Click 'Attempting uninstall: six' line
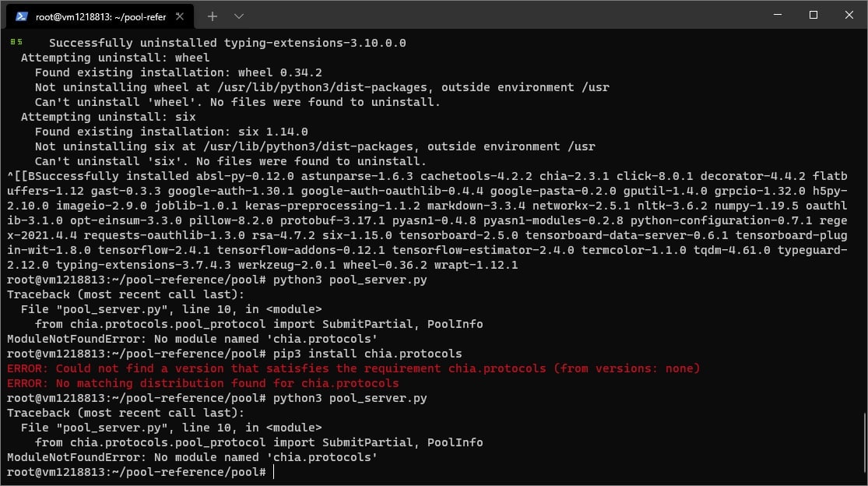 [x=108, y=117]
